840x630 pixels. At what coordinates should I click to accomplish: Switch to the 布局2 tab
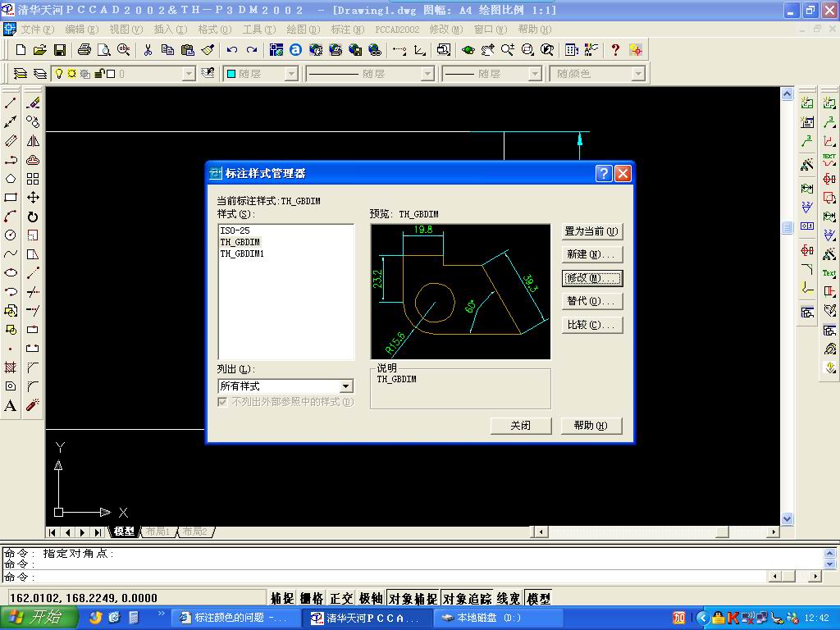[x=195, y=532]
